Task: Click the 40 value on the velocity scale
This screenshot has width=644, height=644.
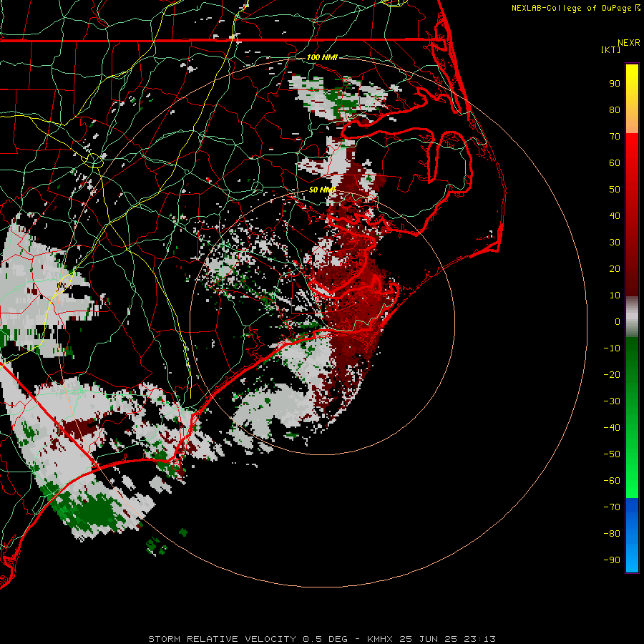Action: (x=615, y=216)
